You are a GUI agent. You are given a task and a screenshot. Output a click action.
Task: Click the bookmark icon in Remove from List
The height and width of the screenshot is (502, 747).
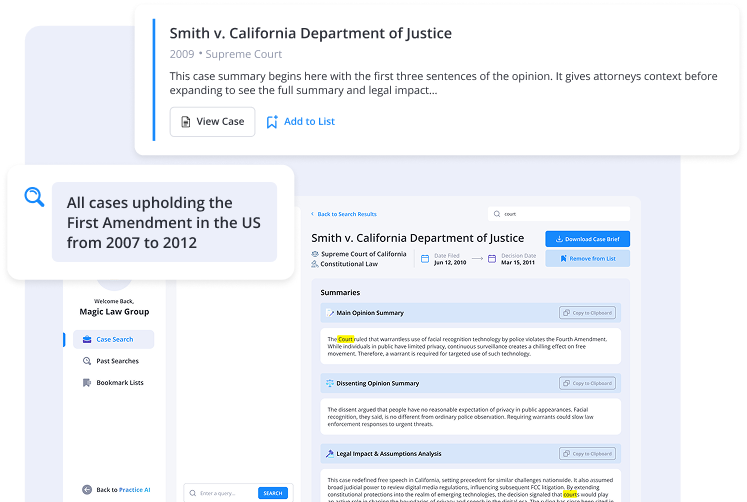coord(563,259)
